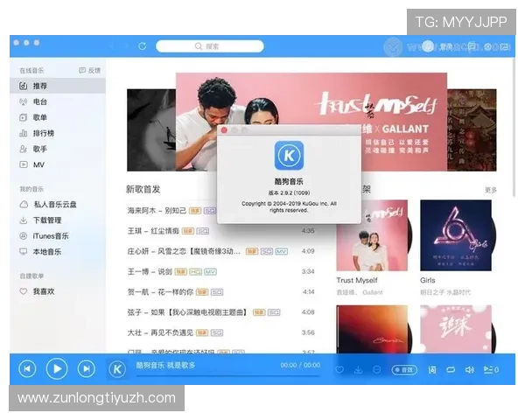Toggle the loop playback mode icon
The image size is (525, 420).
click(x=451, y=370)
